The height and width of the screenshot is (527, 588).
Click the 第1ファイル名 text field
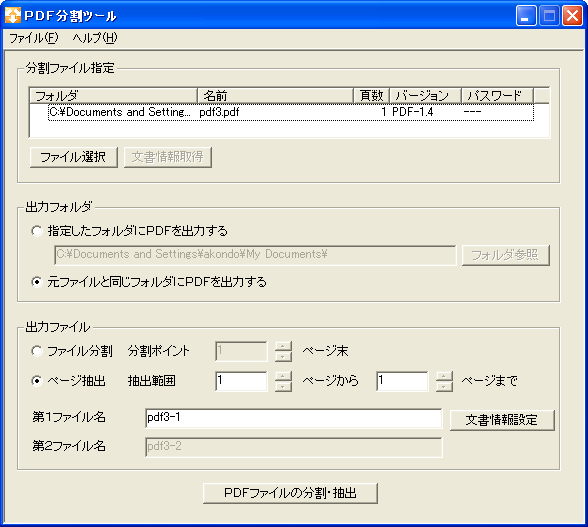[x=294, y=418]
